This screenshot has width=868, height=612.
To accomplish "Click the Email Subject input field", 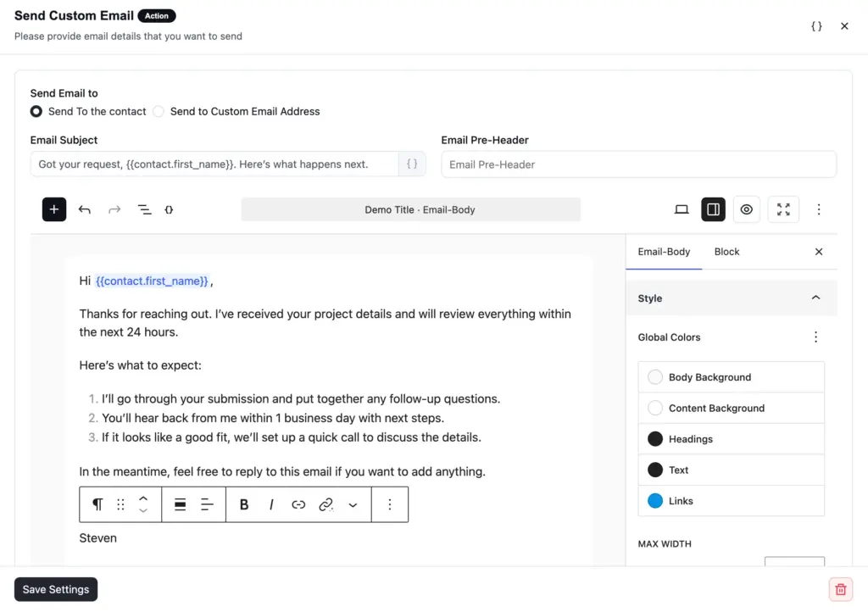I will pos(214,164).
